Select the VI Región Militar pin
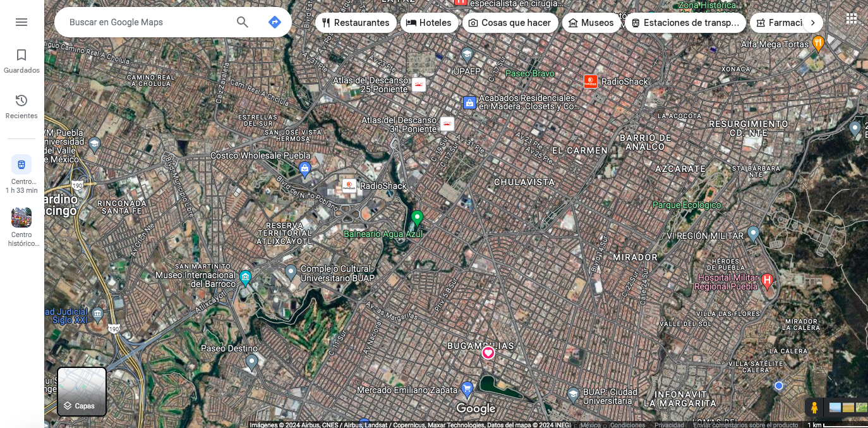 coord(753,235)
